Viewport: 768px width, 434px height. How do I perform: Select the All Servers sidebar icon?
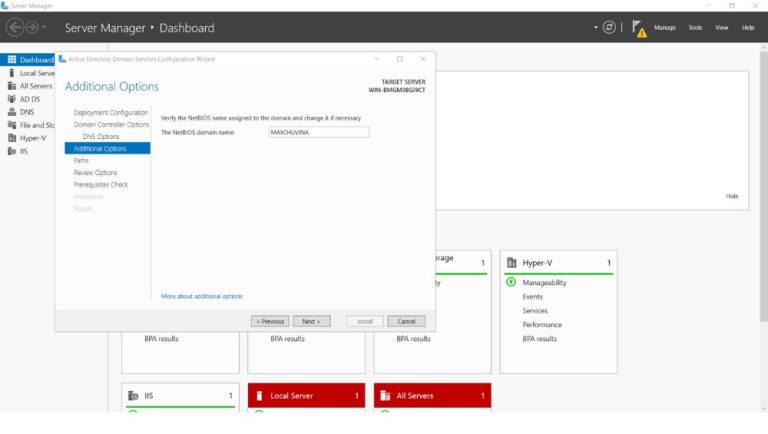12,86
